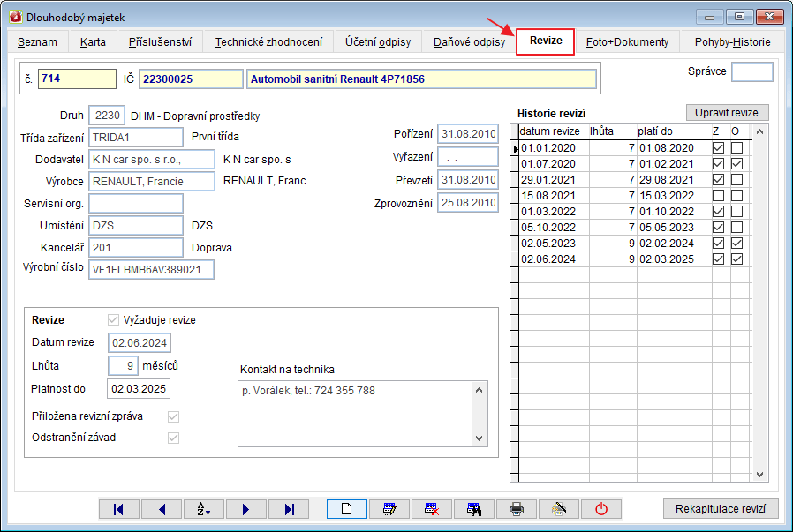Select platí do cell 01.10.2022
Viewport: 793px width, 532px height.
674,212
